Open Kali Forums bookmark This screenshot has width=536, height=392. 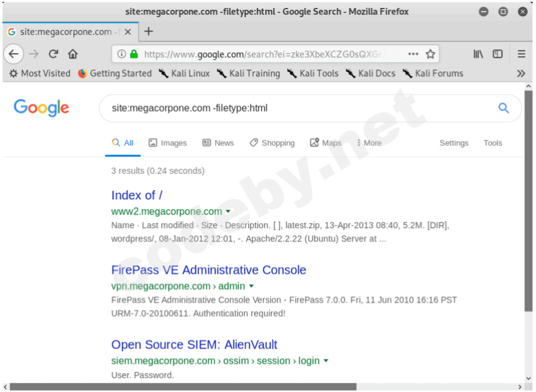tap(433, 74)
